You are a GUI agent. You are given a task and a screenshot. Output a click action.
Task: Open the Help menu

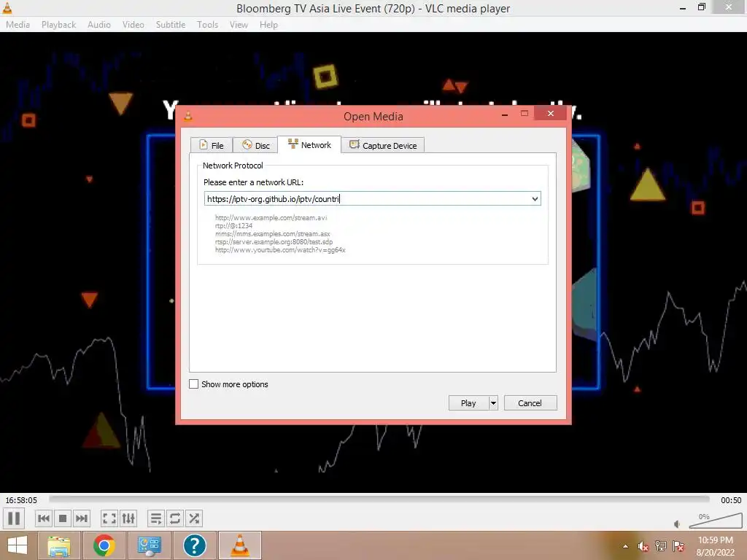coord(268,25)
